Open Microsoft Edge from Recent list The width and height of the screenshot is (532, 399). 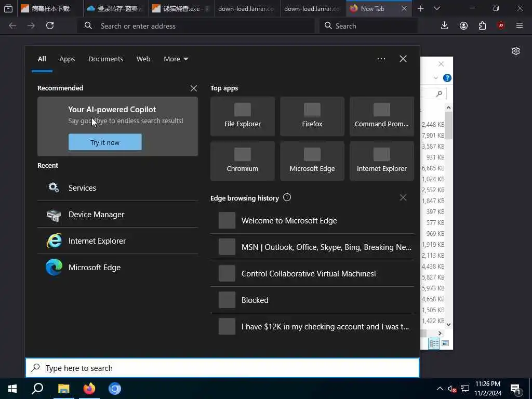coord(117,268)
